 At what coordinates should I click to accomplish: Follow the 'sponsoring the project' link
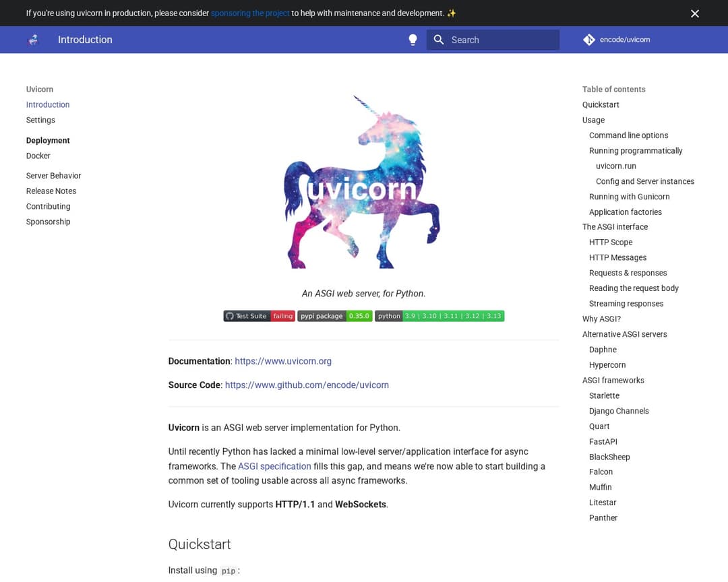tap(250, 13)
